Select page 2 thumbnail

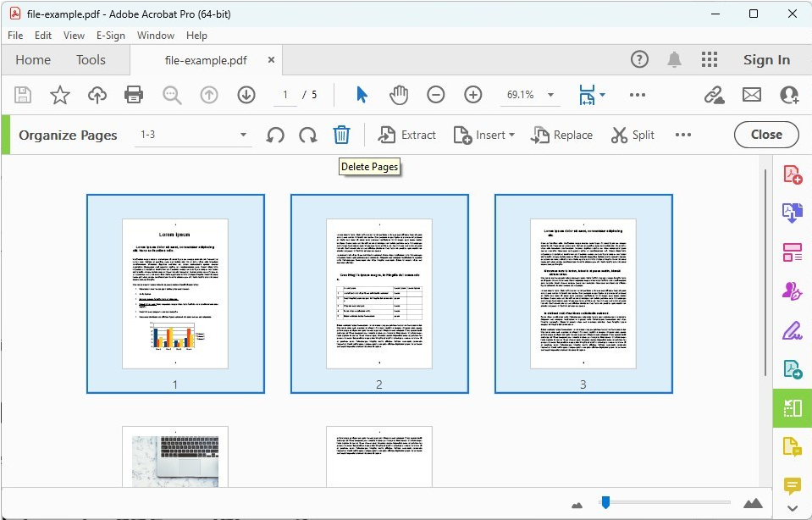378,292
